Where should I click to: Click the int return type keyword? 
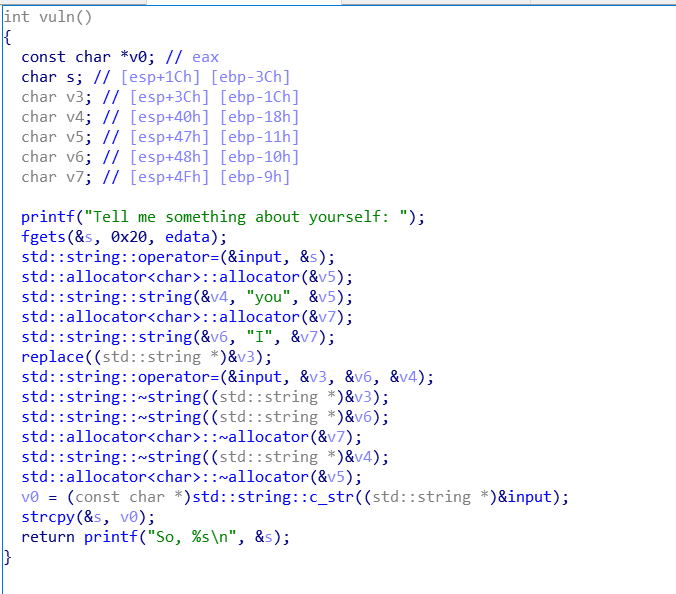point(16,17)
